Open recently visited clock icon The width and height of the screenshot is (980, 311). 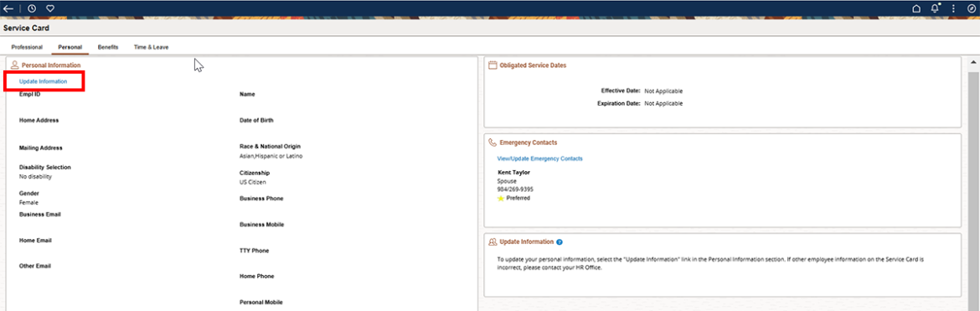(32, 8)
